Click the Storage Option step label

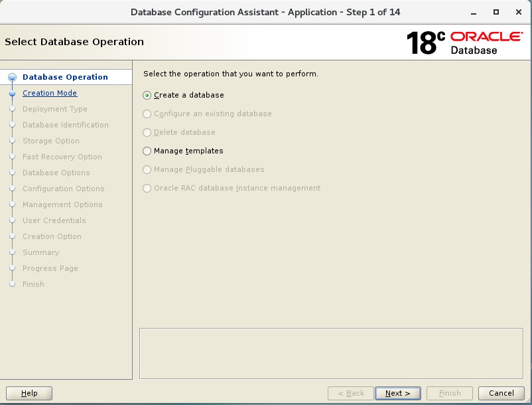coord(51,141)
